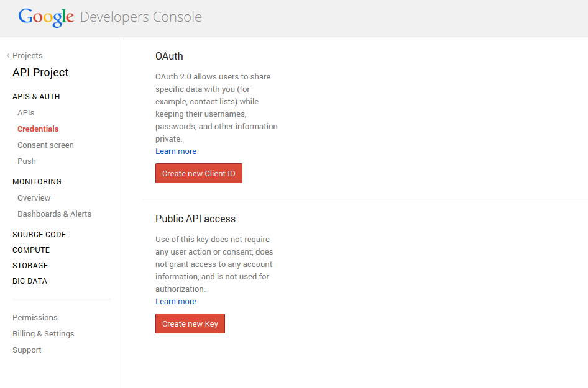This screenshot has height=388, width=588.
Task: Collapse the Monitoring section
Action: (37, 182)
